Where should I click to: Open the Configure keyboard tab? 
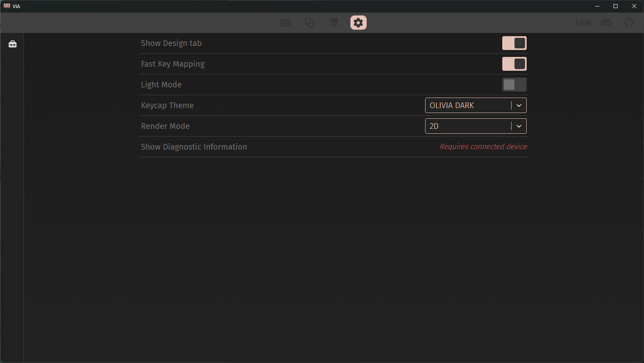coord(285,23)
